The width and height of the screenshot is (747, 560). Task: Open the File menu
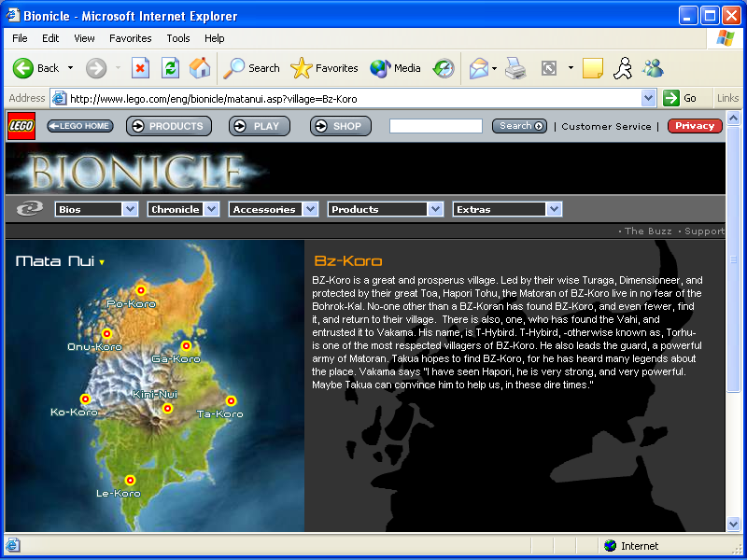tap(20, 38)
